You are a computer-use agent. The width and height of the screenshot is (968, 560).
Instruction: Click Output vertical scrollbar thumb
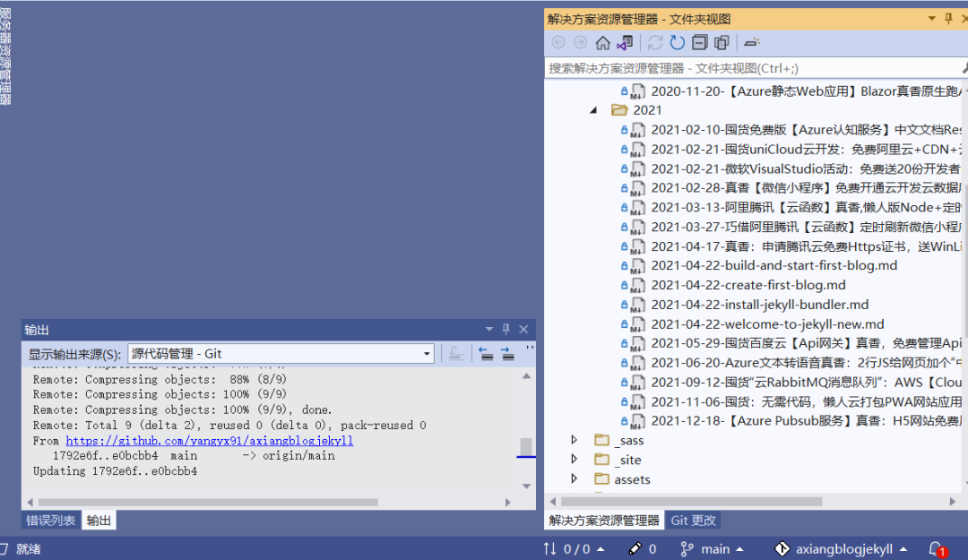coord(526,446)
